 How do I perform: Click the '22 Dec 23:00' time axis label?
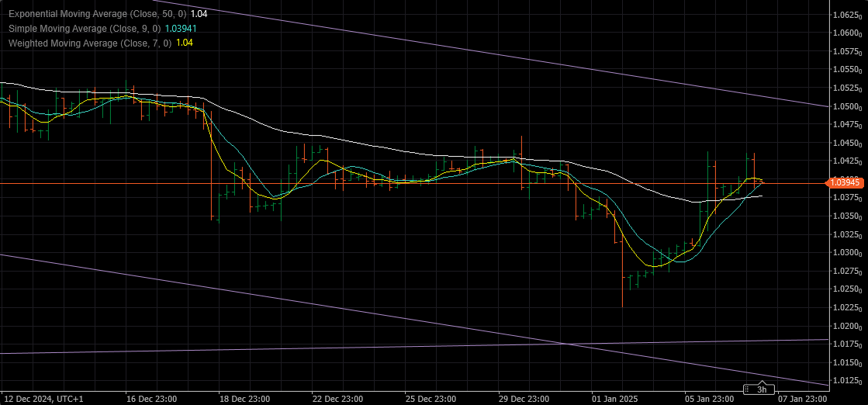click(339, 399)
